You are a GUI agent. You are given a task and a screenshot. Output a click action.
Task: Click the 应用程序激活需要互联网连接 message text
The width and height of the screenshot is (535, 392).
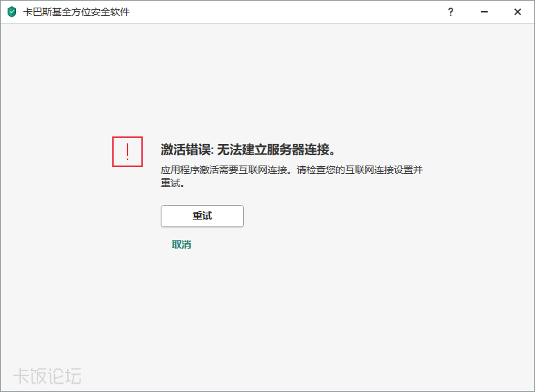pos(292,176)
